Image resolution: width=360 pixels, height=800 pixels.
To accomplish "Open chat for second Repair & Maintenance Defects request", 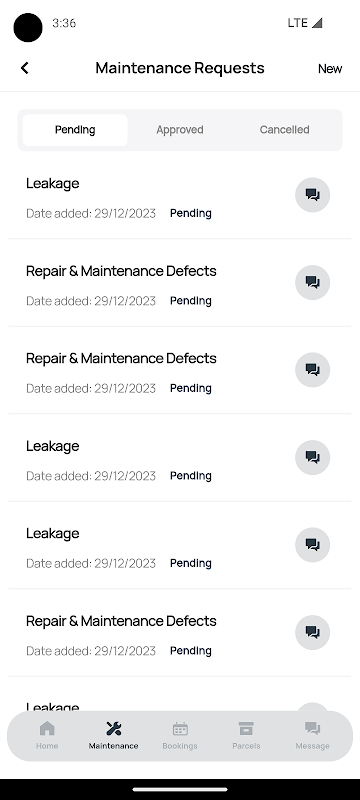I will [313, 370].
